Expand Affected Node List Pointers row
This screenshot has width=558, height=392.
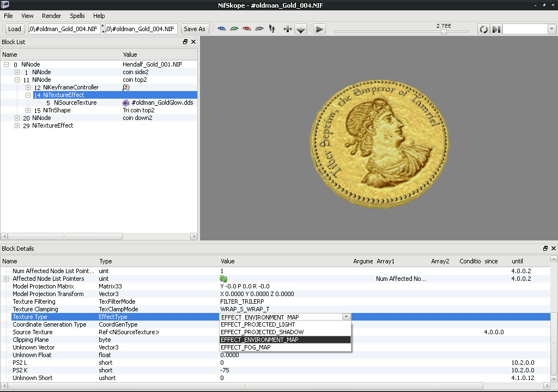(6, 279)
